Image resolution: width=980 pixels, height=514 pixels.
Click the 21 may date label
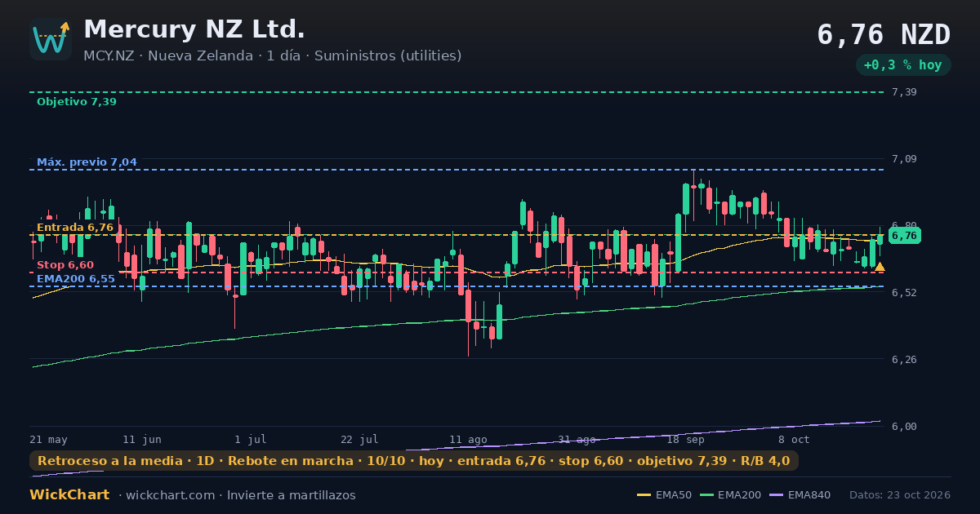click(48, 440)
